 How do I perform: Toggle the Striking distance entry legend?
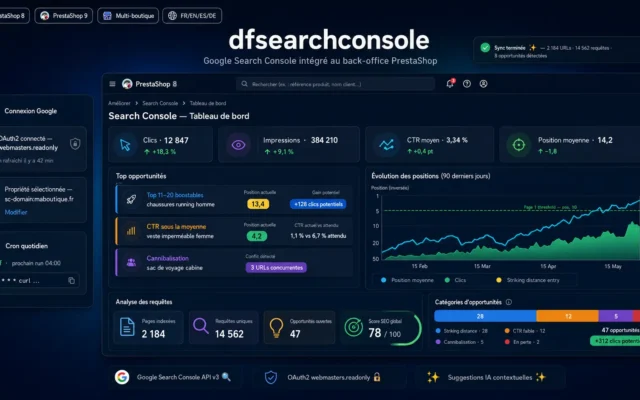coord(528,280)
